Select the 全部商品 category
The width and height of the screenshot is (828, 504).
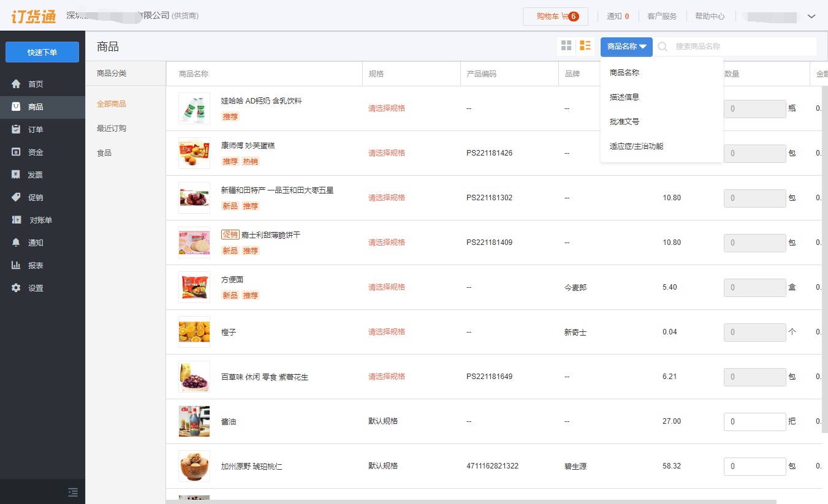112,104
